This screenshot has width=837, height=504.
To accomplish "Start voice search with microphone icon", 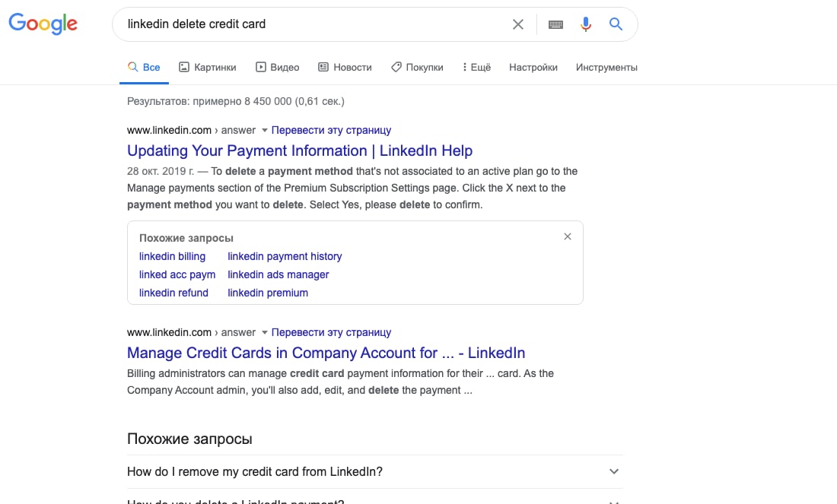I will click(x=585, y=24).
